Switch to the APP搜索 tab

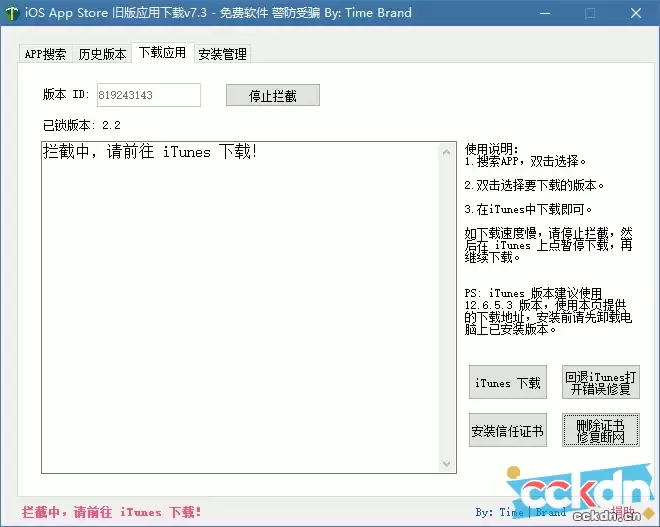tap(46, 54)
